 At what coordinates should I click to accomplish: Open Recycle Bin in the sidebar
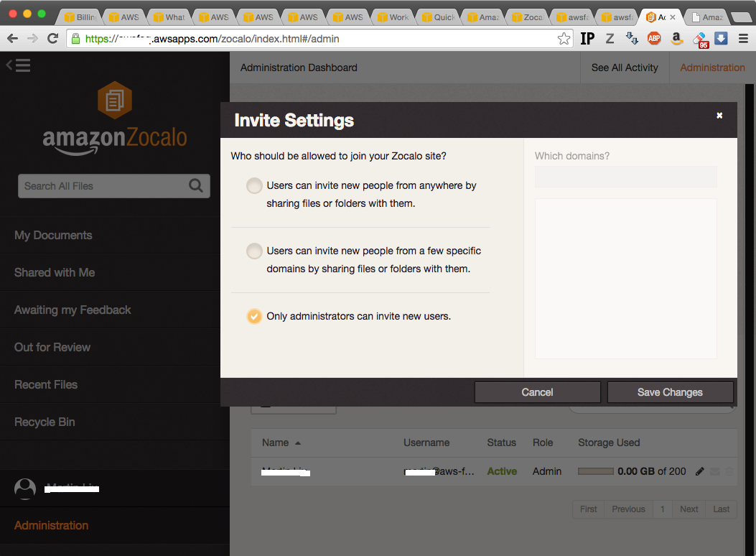point(45,422)
